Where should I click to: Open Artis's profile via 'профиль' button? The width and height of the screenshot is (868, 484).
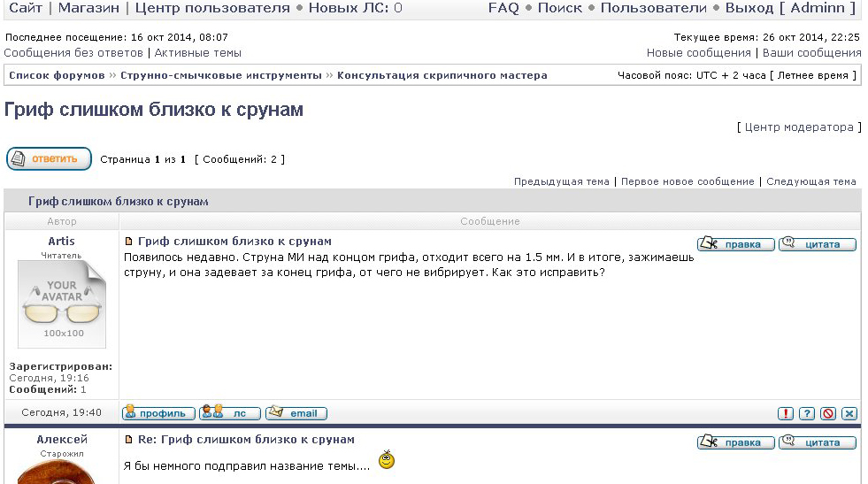click(x=158, y=413)
